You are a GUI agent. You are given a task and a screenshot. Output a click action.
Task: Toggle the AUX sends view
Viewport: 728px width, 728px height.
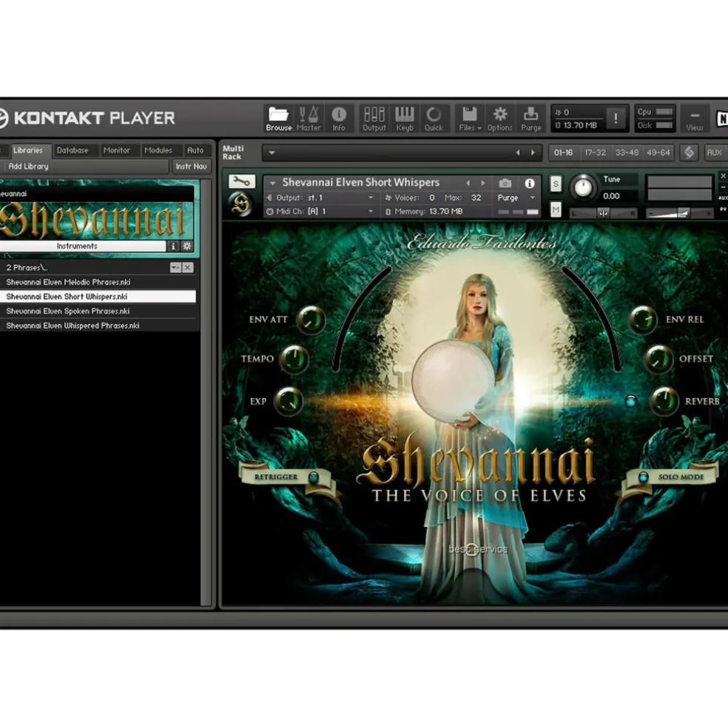(724, 198)
